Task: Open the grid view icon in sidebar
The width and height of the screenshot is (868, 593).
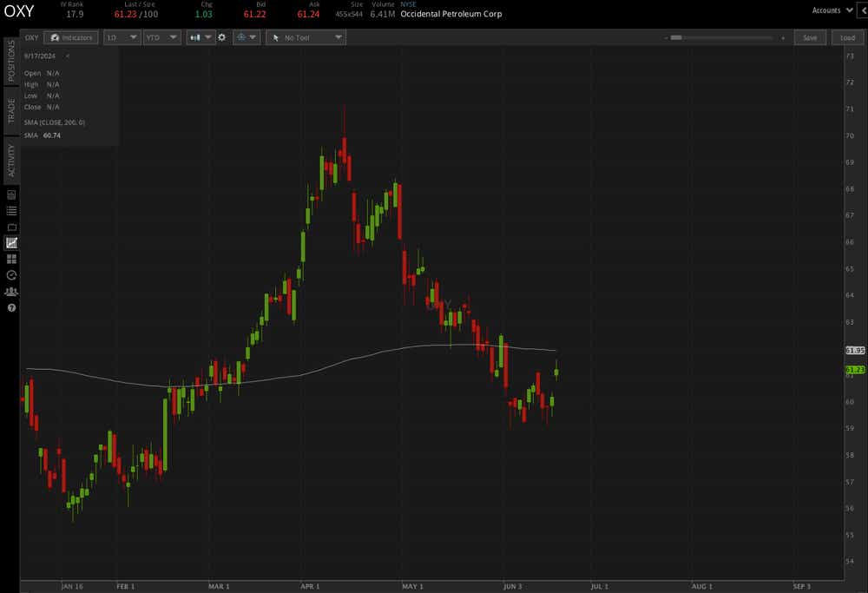Action: [x=11, y=259]
